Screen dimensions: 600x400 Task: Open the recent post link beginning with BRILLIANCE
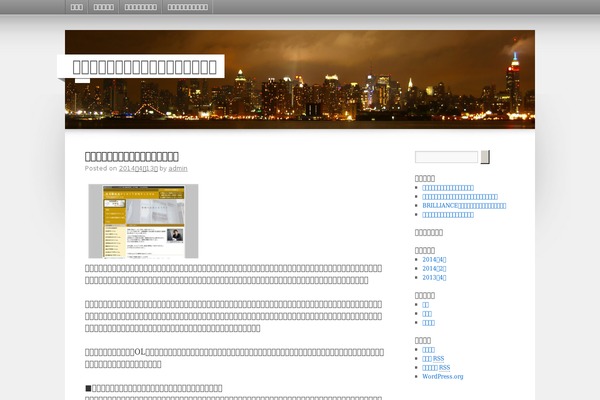[x=464, y=206]
